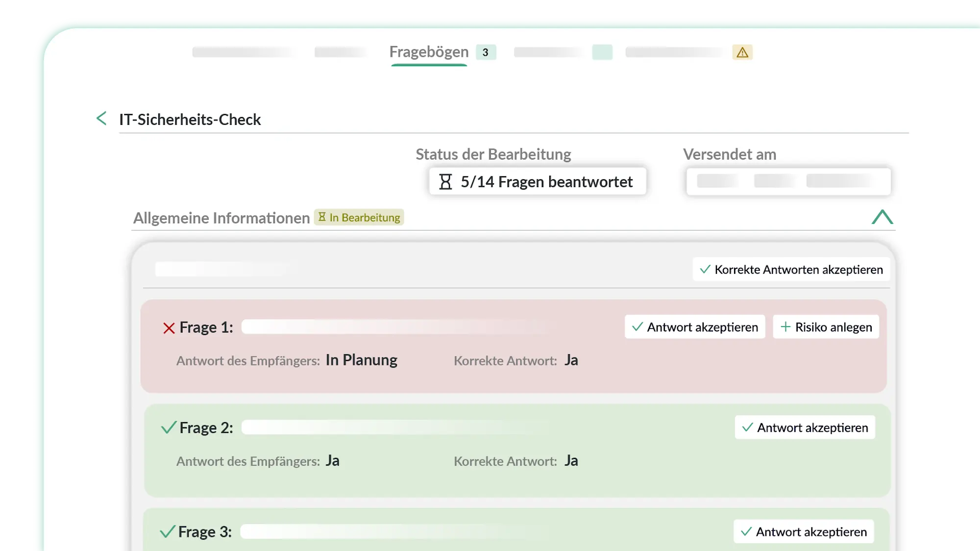
Task: Click the plus icon in Risiko anlegen
Action: click(785, 327)
